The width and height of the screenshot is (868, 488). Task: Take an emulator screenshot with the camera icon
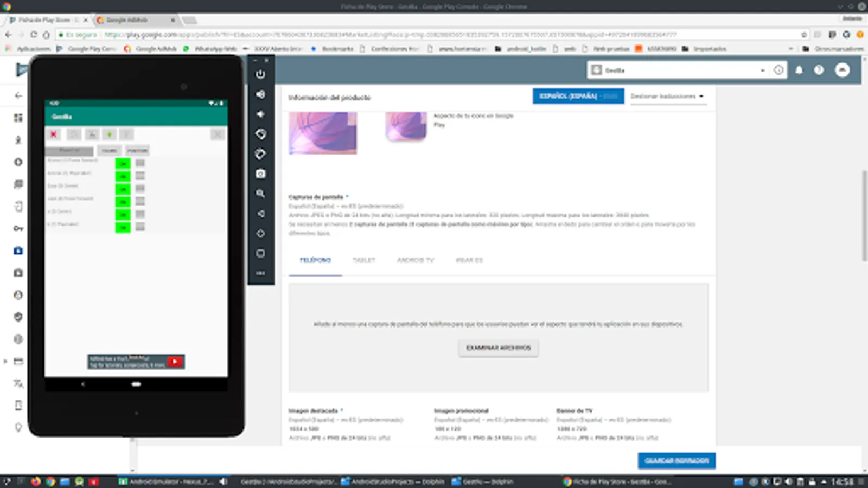click(x=260, y=174)
